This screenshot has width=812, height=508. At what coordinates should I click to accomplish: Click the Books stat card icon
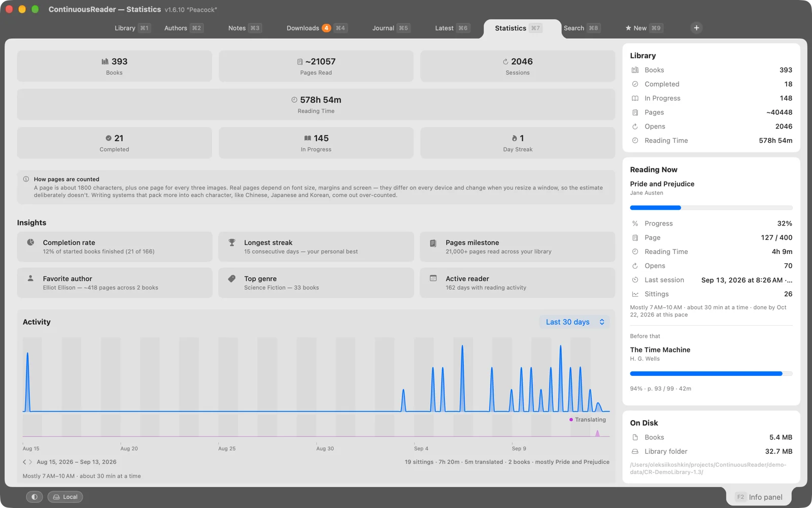click(105, 61)
